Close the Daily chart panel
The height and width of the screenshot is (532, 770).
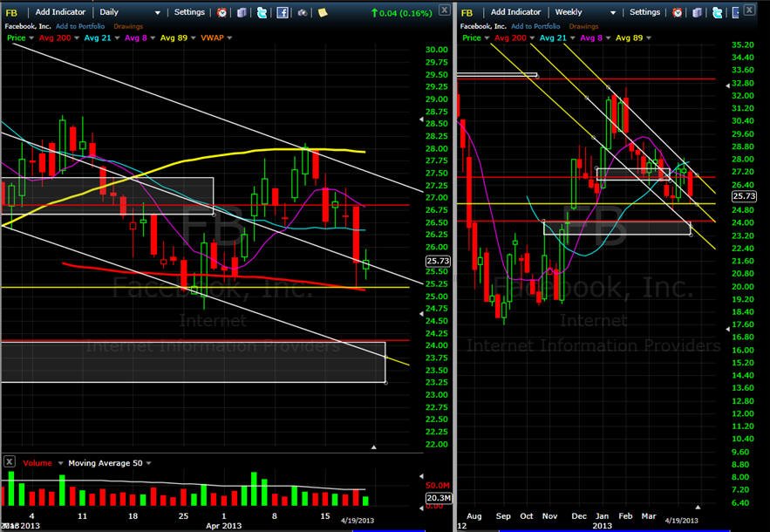tap(444, 10)
